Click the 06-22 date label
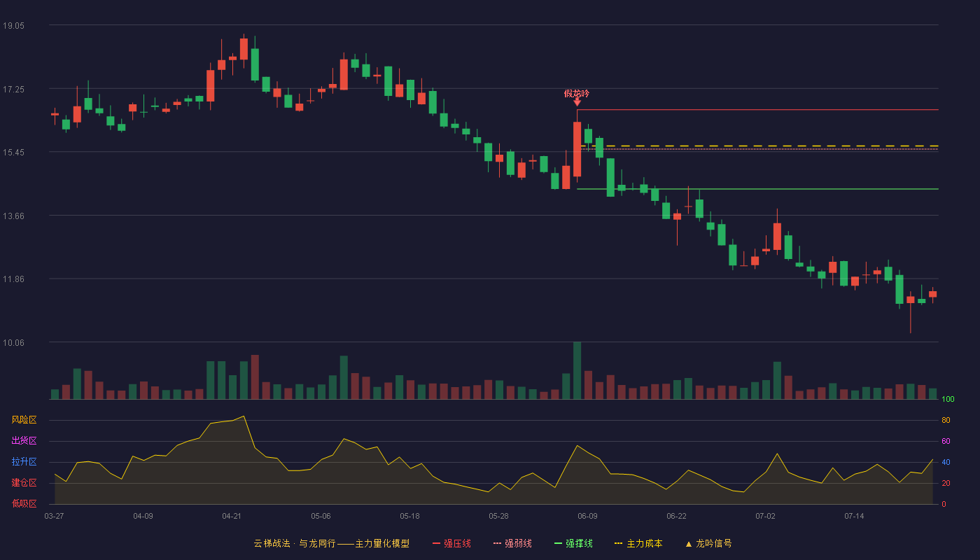Screen dimensions: 980x560 [676, 516]
